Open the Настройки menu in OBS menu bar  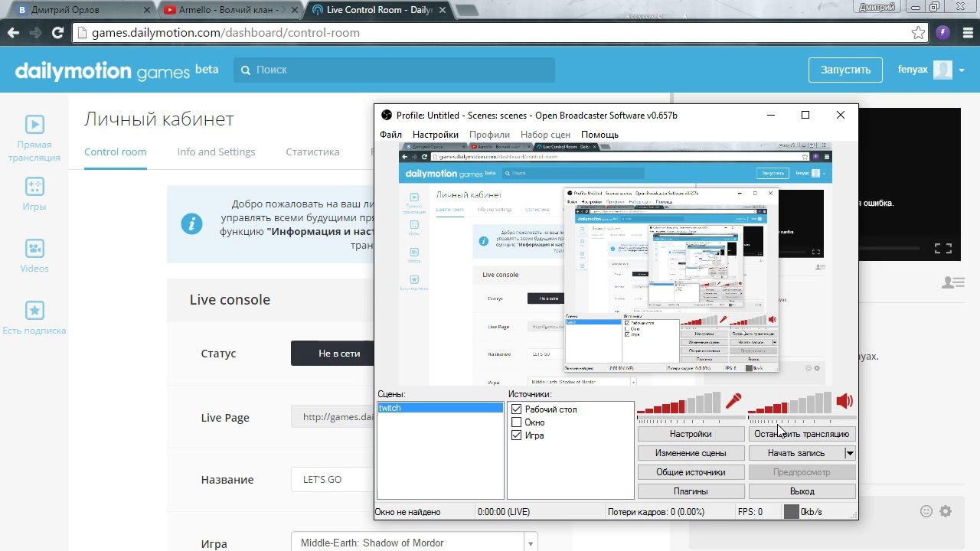(436, 135)
